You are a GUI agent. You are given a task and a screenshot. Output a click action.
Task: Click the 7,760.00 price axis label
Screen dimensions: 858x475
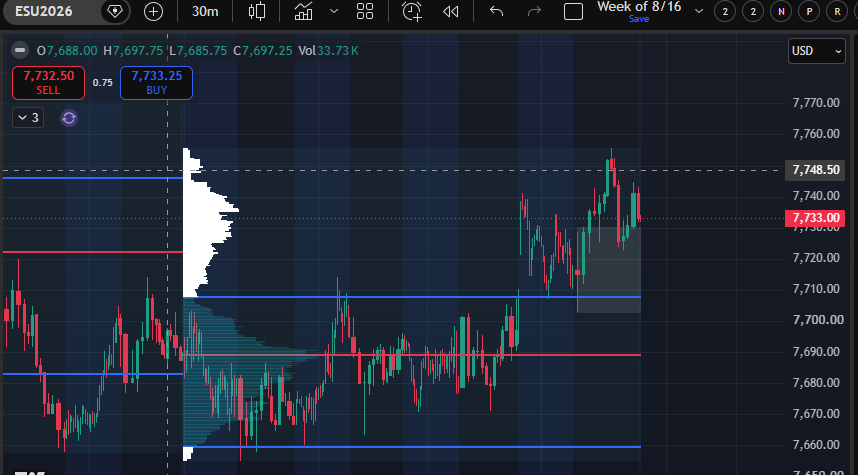tap(816, 134)
